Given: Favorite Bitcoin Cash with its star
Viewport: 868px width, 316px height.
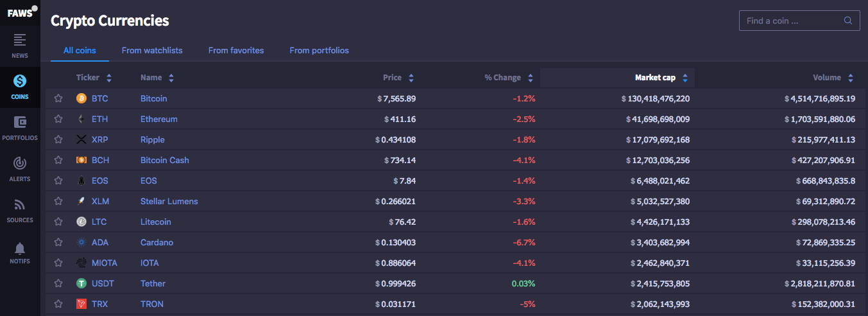Looking at the screenshot, I should (x=58, y=160).
